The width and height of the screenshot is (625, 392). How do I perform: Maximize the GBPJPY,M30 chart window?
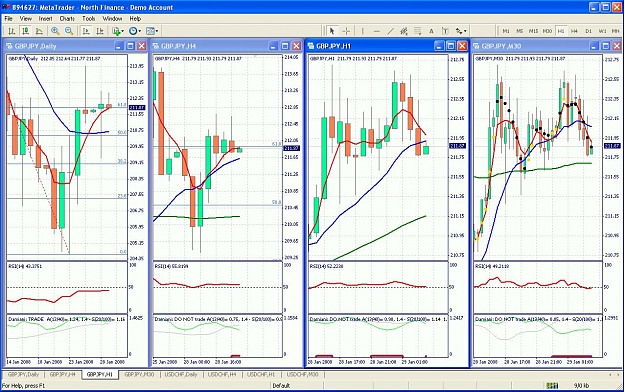[605, 46]
